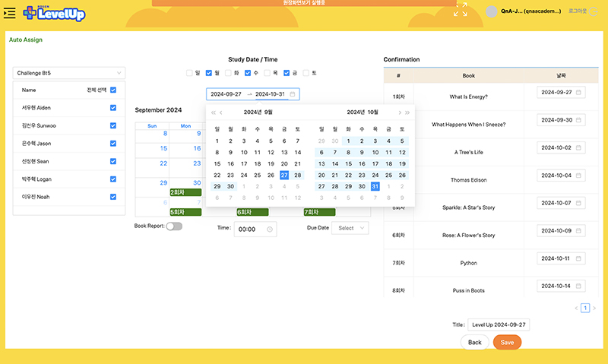Check the 화 weekday checkbox
Screen dimensions: 608x364
pos(229,74)
